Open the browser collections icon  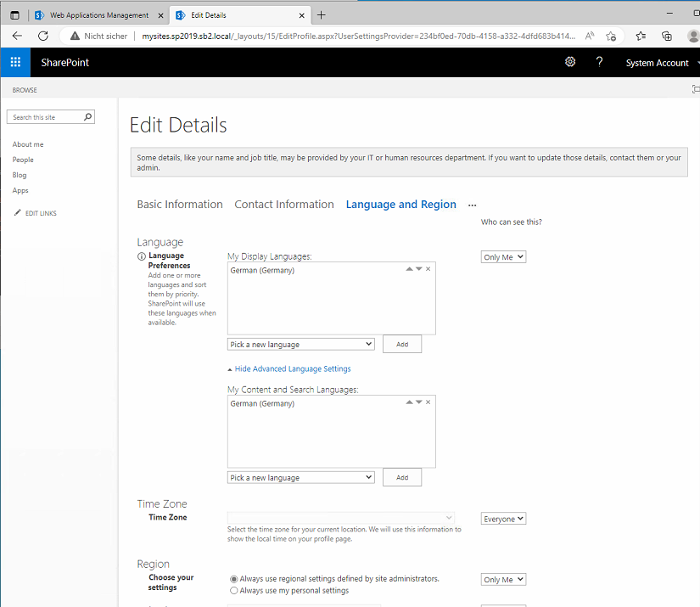[667, 36]
